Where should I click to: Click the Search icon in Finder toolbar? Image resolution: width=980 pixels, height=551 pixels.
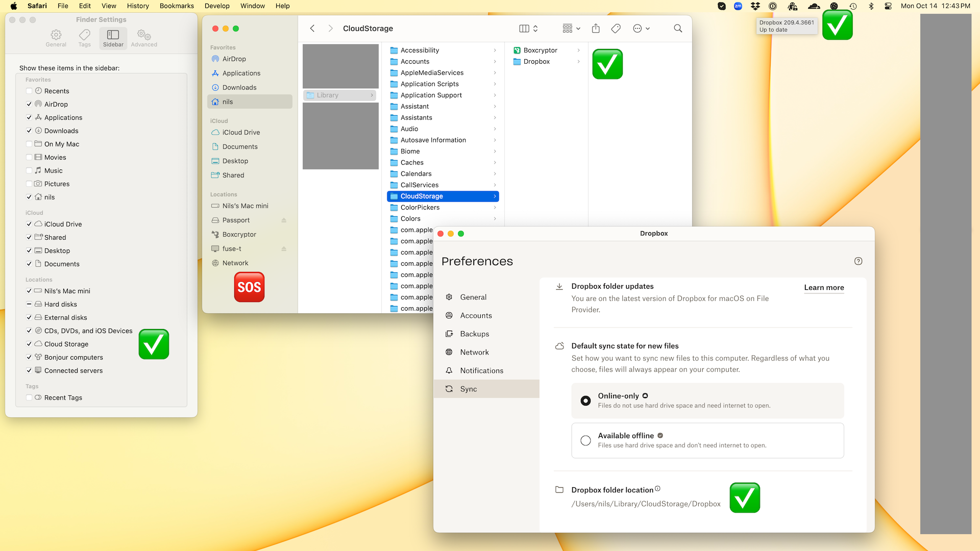(678, 29)
